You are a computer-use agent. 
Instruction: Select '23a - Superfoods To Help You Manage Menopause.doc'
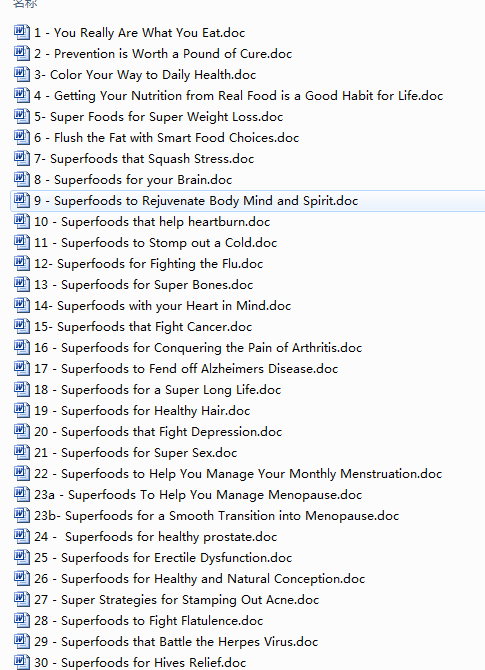[x=198, y=495]
